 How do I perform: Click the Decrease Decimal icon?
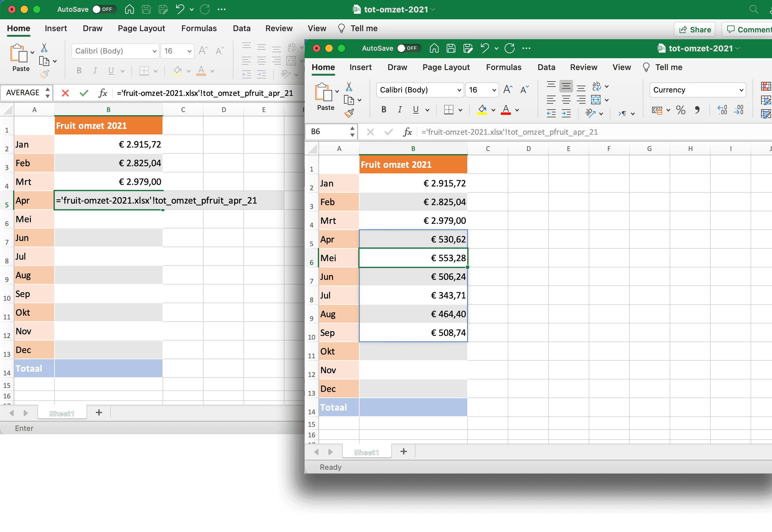click(740, 110)
